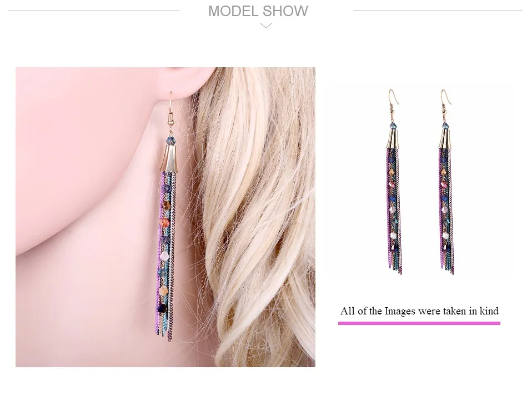Click the left earring in the pair image
Image resolution: width=532 pixels, height=410 pixels.
click(394, 182)
